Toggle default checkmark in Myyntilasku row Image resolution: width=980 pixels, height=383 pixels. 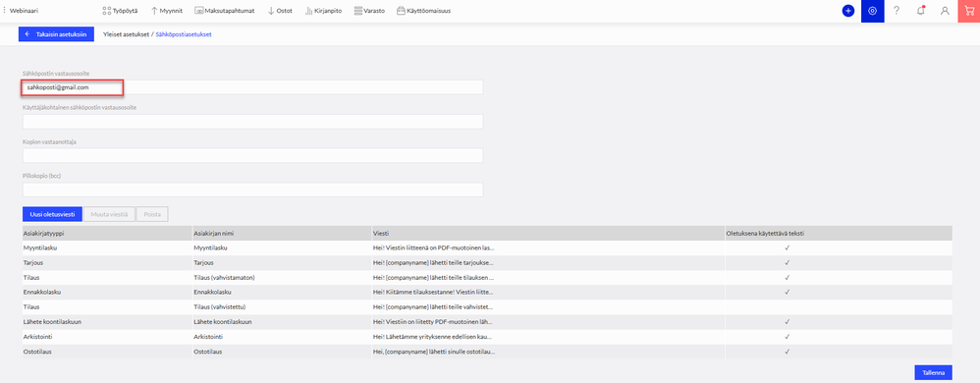pos(788,248)
